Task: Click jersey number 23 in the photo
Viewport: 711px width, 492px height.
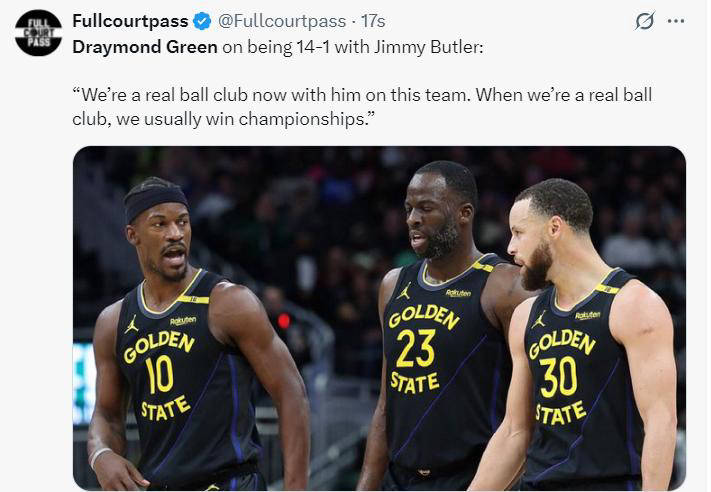Action: [416, 348]
